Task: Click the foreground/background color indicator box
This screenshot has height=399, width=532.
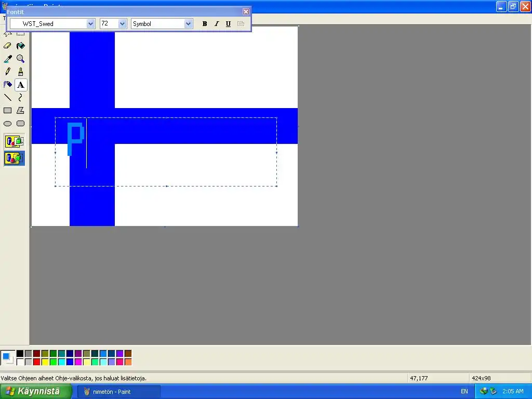Action: coord(8,358)
